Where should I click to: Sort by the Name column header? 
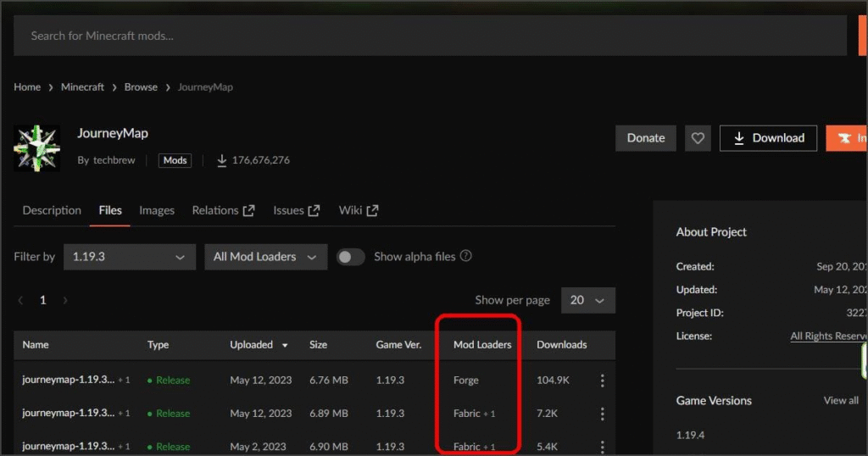coord(36,345)
